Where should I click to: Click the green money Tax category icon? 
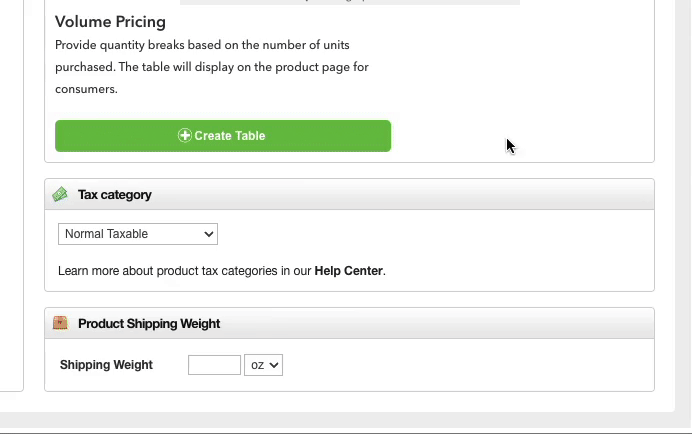point(60,194)
